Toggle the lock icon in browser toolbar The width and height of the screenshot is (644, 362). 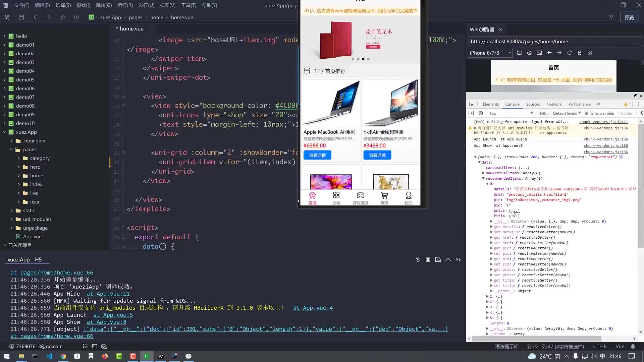pyautogui.click(x=579, y=53)
